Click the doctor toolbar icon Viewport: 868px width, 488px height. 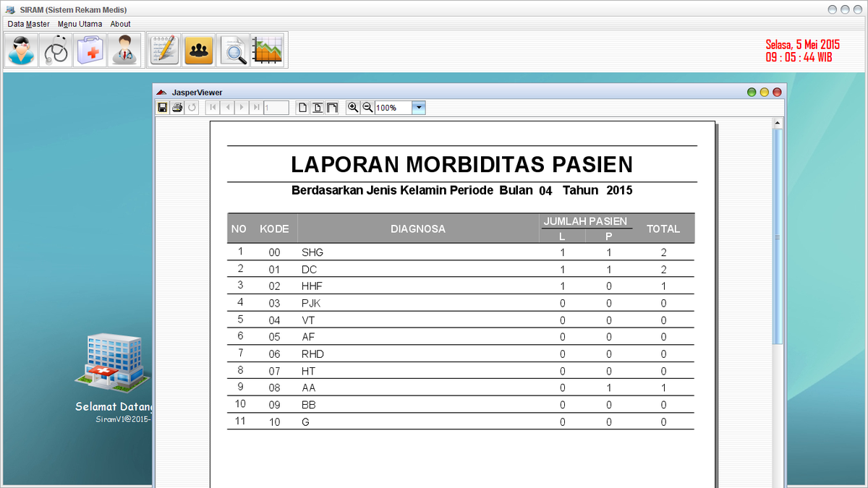coord(124,50)
